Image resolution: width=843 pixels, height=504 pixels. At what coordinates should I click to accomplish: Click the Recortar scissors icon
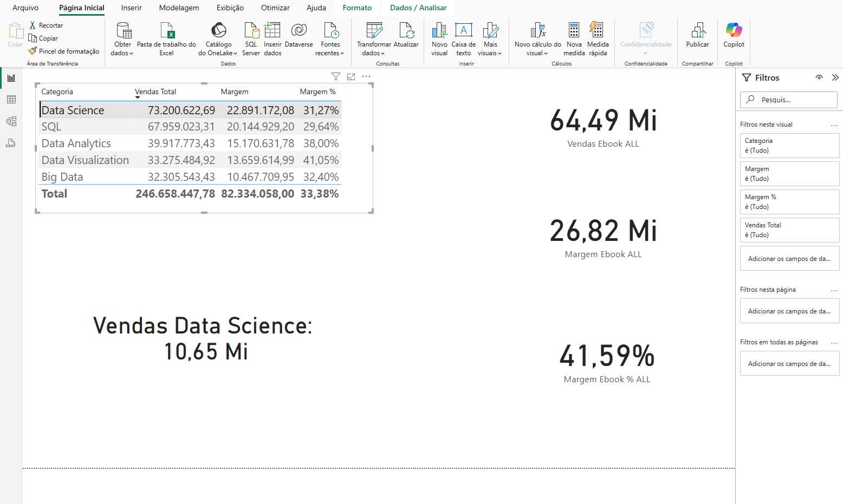[x=33, y=25]
